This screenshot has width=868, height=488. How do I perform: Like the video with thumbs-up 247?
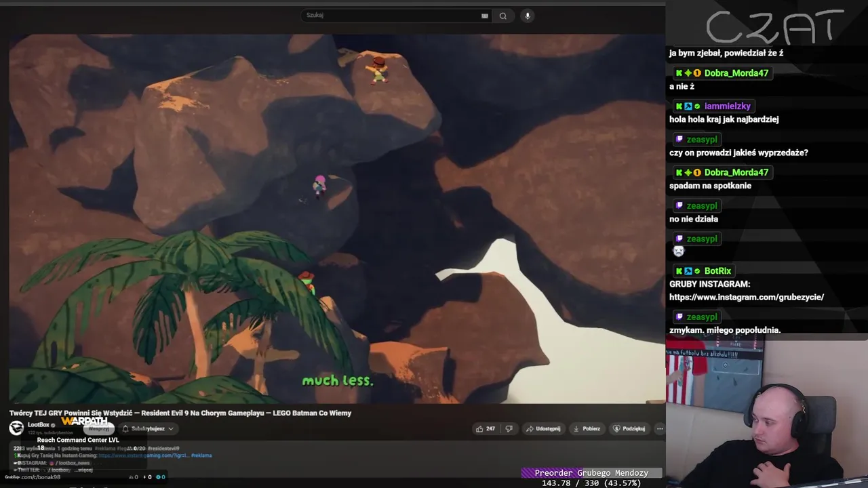coord(486,428)
